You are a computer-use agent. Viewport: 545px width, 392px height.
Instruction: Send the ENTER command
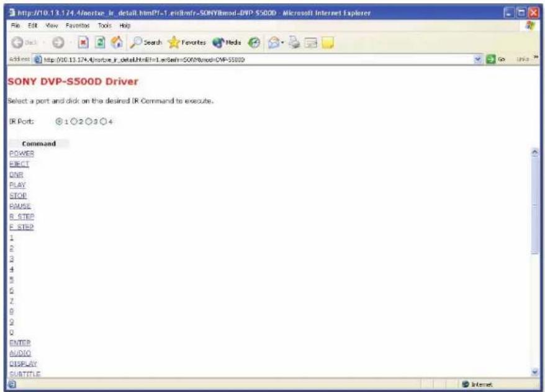tap(20, 343)
